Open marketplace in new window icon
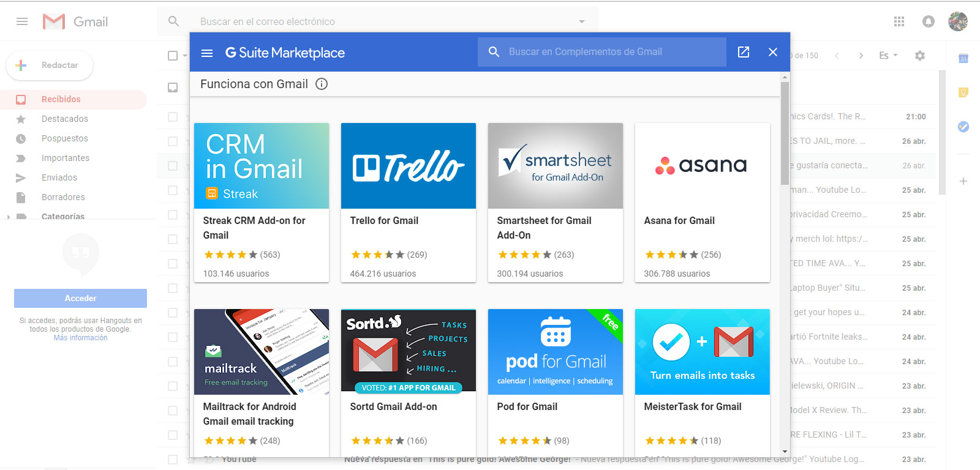 tap(744, 52)
